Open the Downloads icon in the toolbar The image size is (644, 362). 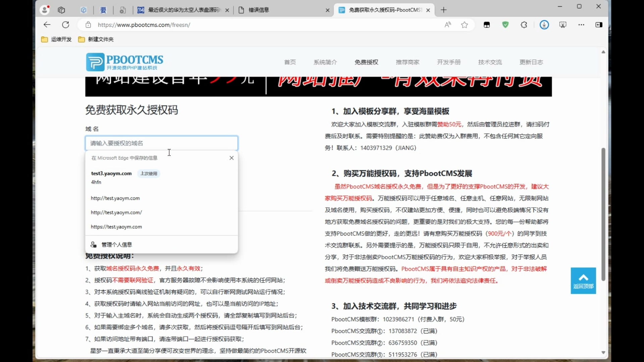click(x=544, y=24)
